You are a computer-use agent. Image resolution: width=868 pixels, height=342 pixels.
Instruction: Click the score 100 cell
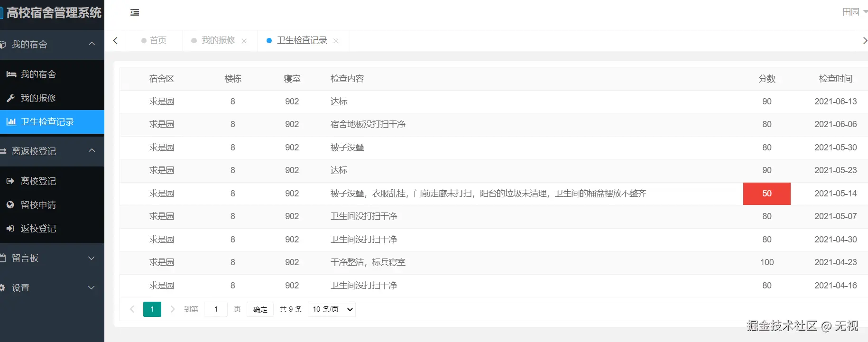click(x=767, y=262)
